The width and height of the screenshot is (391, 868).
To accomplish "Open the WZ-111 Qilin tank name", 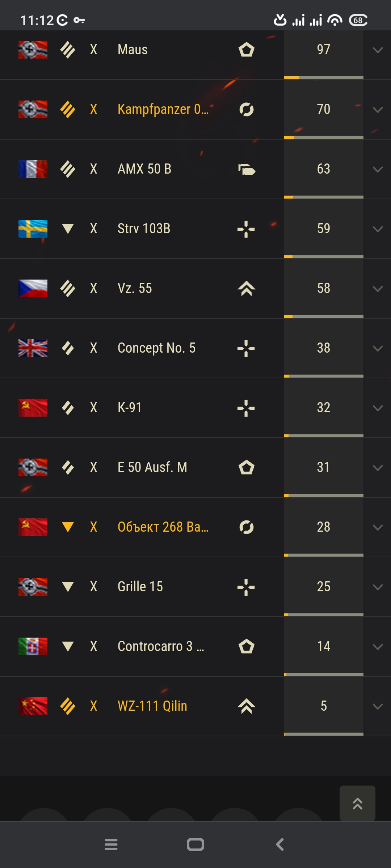I will click(152, 706).
